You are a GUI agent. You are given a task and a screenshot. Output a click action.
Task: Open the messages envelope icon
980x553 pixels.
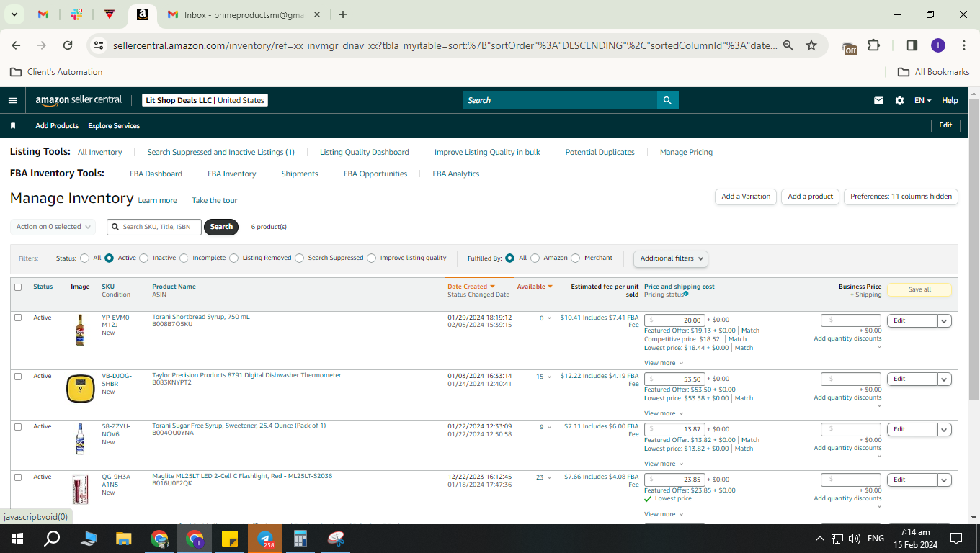point(878,100)
